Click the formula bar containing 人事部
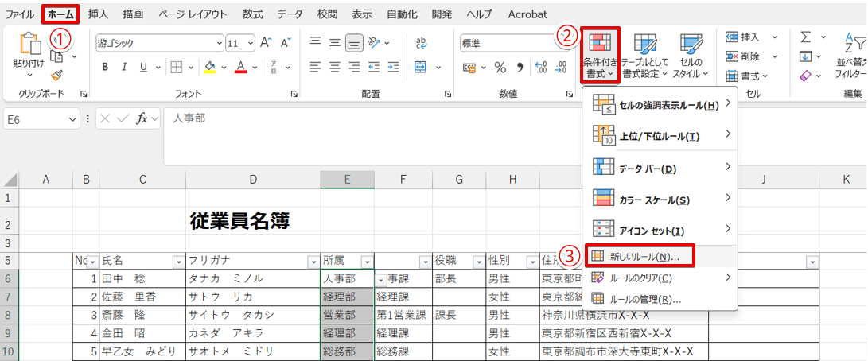The width and height of the screenshot is (868, 361). 515,136
